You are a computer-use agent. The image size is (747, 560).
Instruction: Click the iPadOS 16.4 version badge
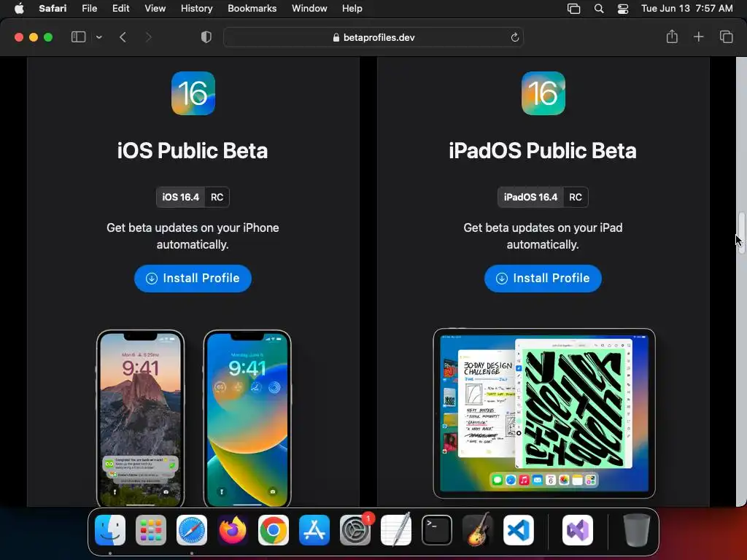tap(530, 197)
